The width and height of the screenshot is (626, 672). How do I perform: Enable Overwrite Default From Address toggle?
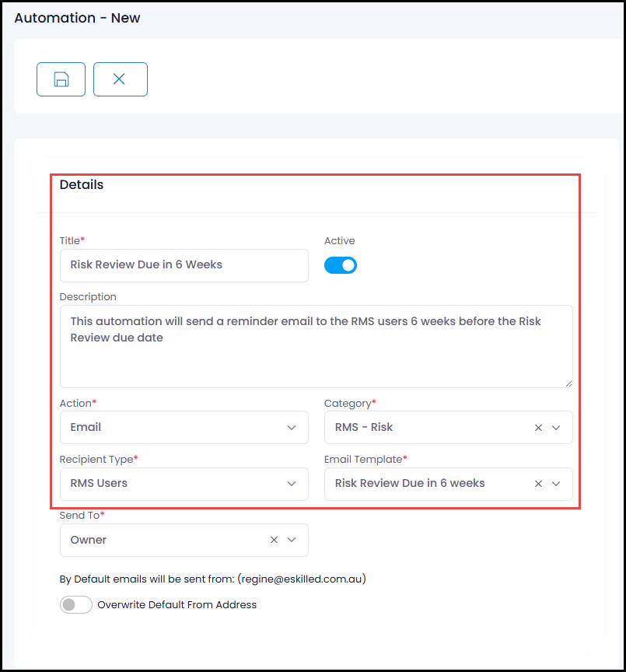[x=76, y=604]
